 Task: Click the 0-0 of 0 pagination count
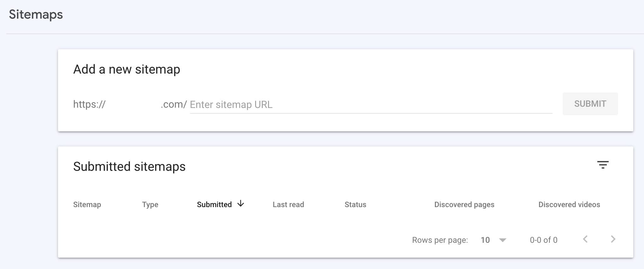pos(543,240)
